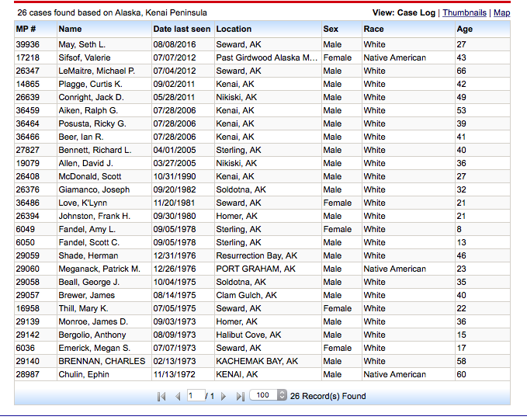
Task: Click the next page arrow
Action: (224, 396)
